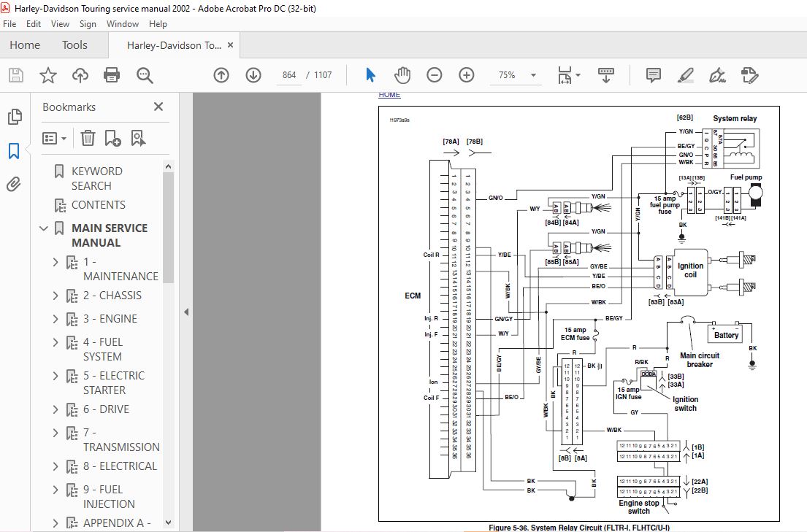Expand the 5 - ELECTRIC STARTER bookmark
Image resolution: width=807 pixels, height=532 pixels.
56,376
